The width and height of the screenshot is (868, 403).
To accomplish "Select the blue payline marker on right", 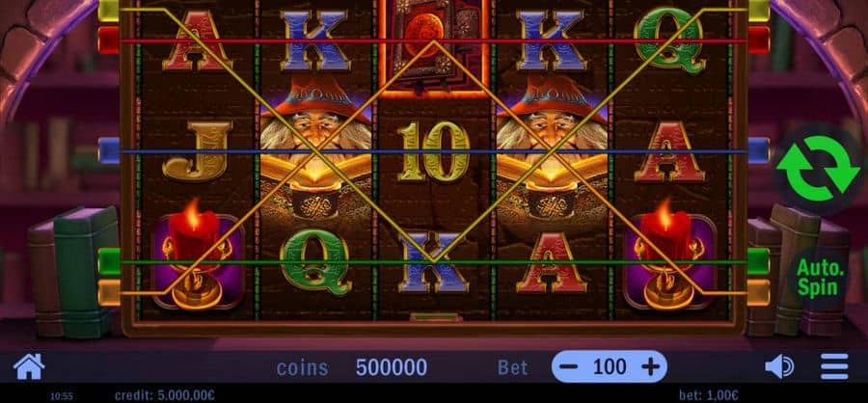I will tap(759, 150).
